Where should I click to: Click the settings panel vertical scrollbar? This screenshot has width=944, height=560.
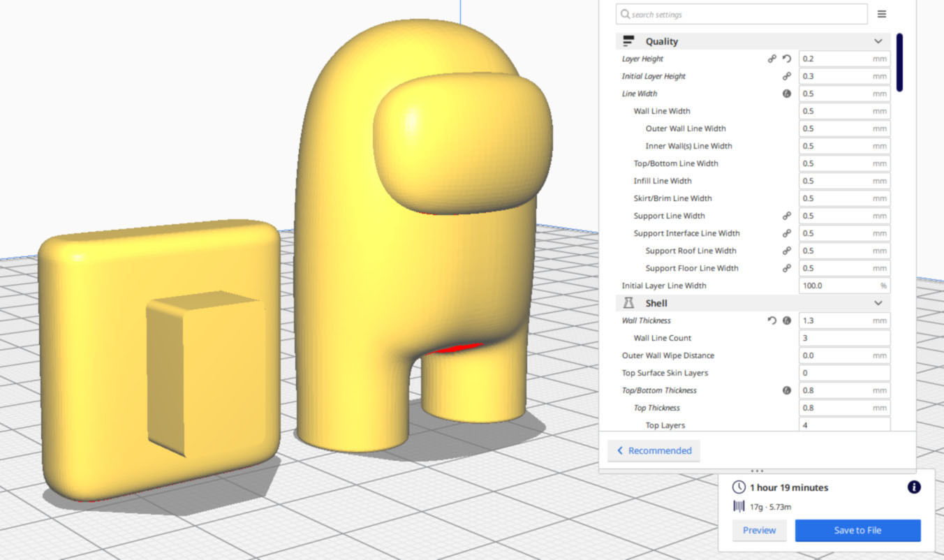coord(900,63)
